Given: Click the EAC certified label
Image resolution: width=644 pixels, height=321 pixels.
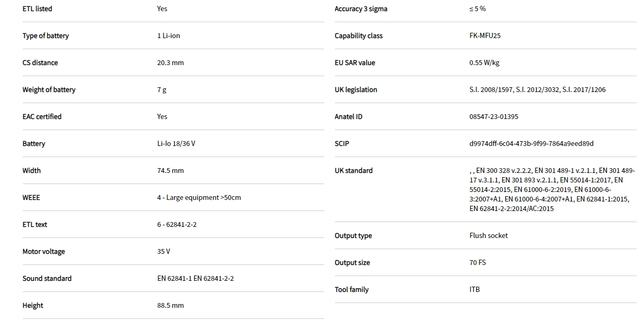Looking at the screenshot, I should point(42,117).
